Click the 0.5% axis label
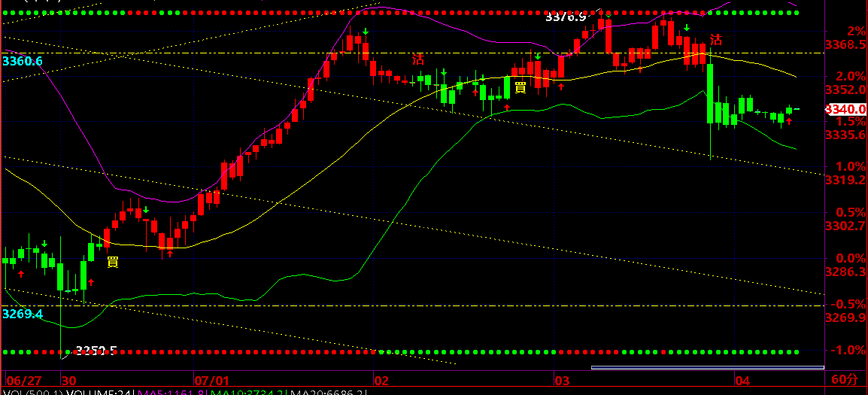Viewport: 868px width, 395px height. (x=851, y=212)
